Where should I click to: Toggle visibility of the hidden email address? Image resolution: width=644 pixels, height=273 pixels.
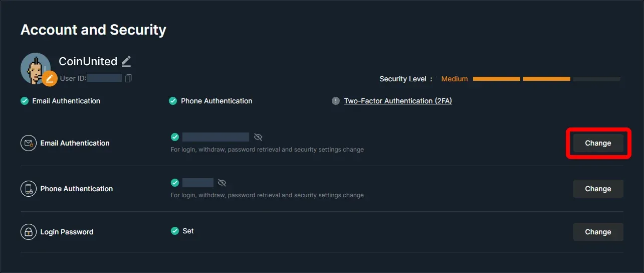[258, 137]
